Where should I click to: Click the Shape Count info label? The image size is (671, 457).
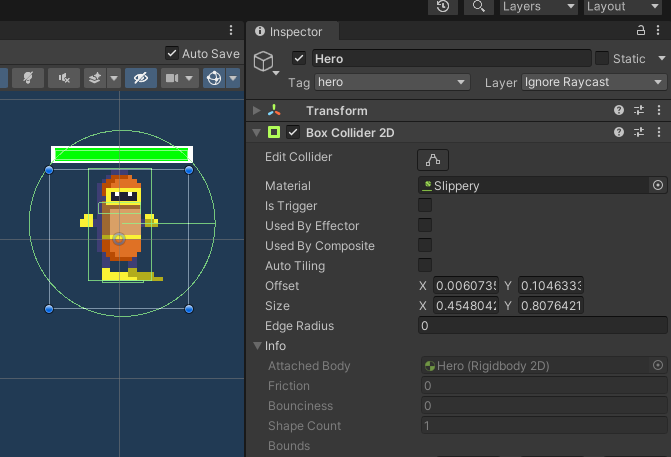pyautogui.click(x=304, y=426)
